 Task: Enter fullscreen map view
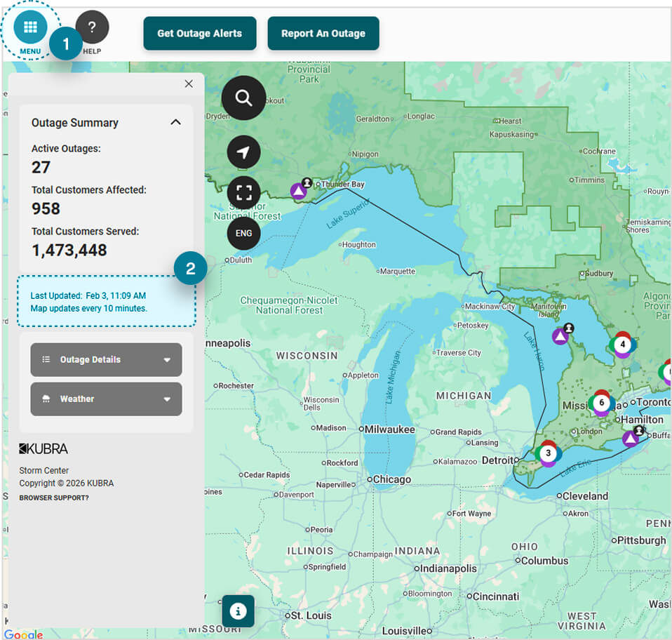click(243, 192)
